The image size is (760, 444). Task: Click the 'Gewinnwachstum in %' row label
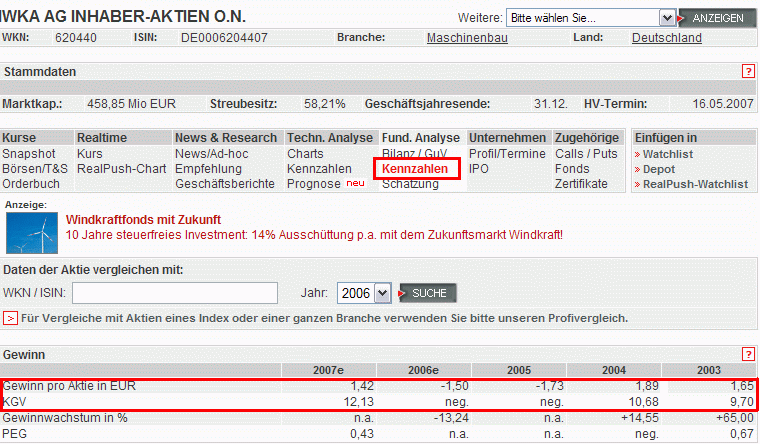[65, 418]
